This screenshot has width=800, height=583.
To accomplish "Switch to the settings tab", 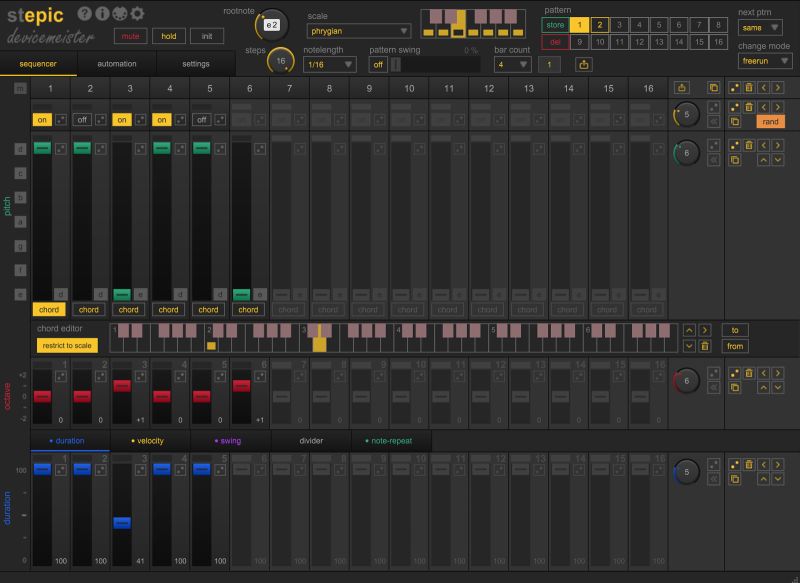I will click(x=196, y=64).
